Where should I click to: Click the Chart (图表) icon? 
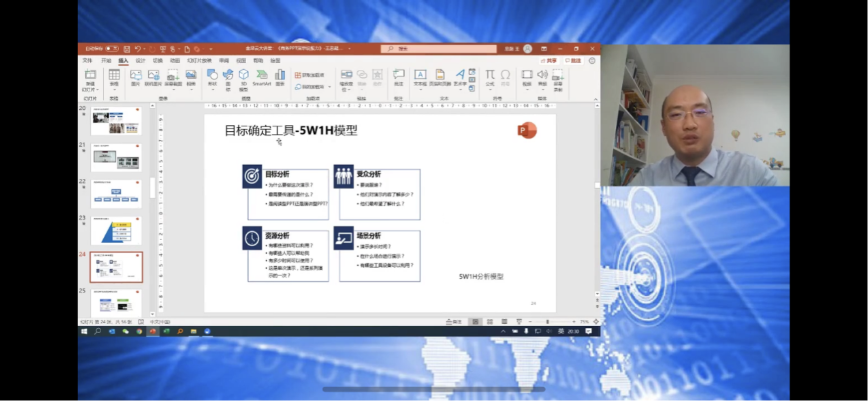pos(280,77)
